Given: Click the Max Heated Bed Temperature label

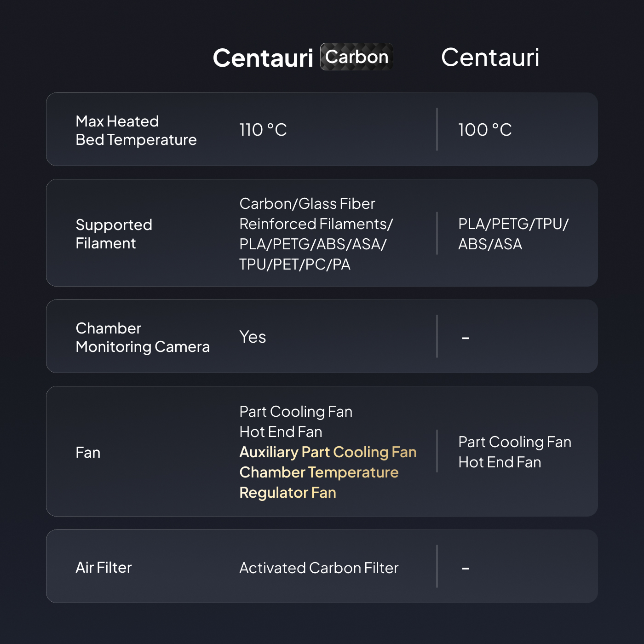Looking at the screenshot, I should pos(136,130).
